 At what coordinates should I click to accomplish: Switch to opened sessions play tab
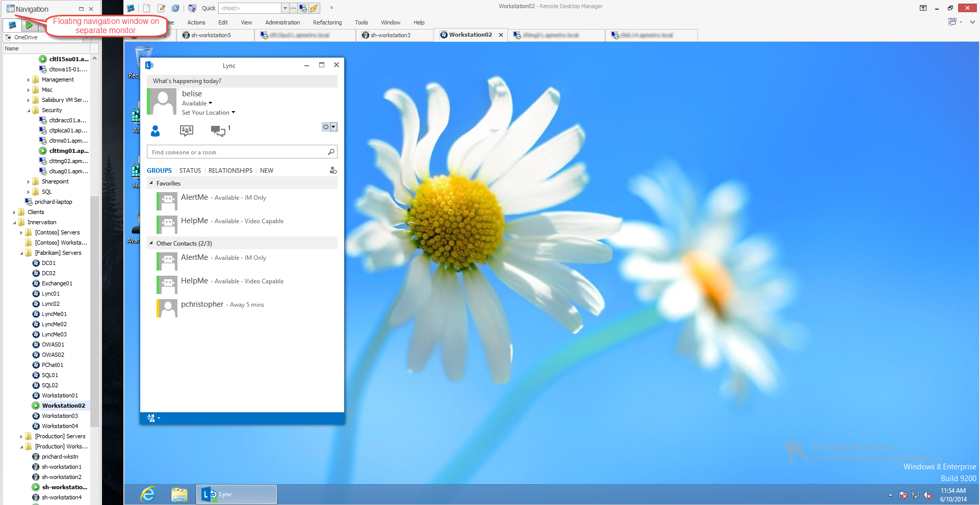tap(29, 24)
